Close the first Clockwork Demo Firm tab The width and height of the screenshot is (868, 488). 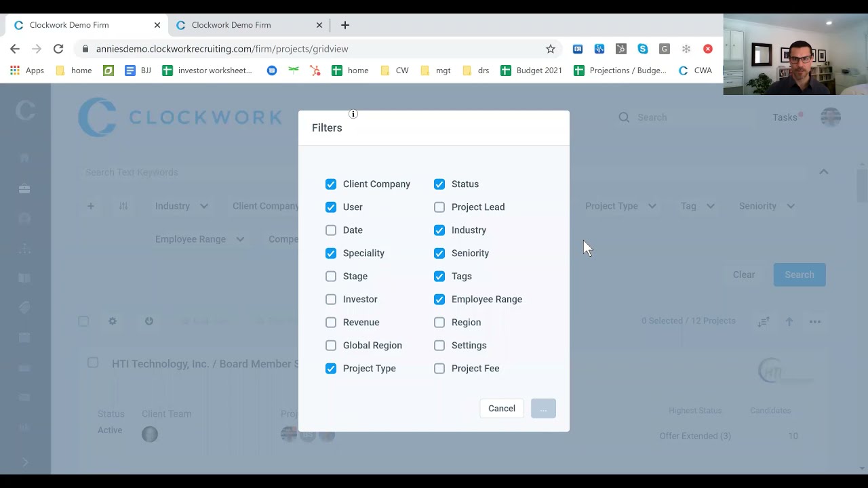tap(157, 25)
